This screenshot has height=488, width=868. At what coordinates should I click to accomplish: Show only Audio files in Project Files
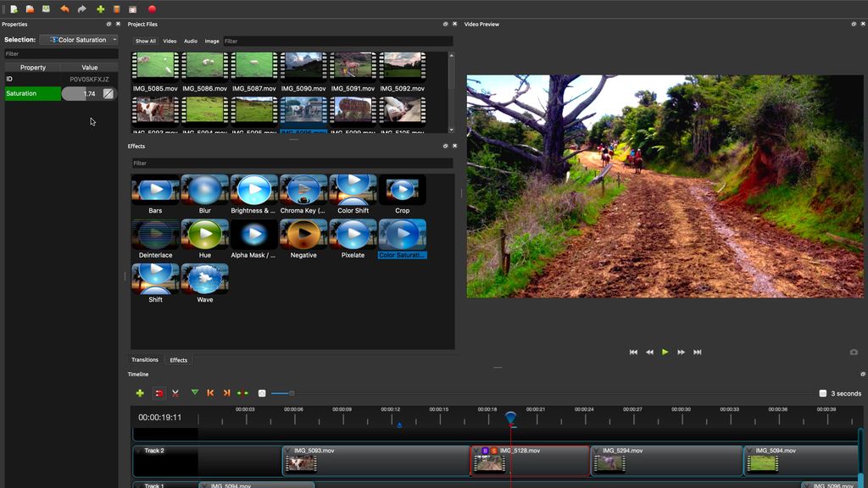(x=190, y=41)
